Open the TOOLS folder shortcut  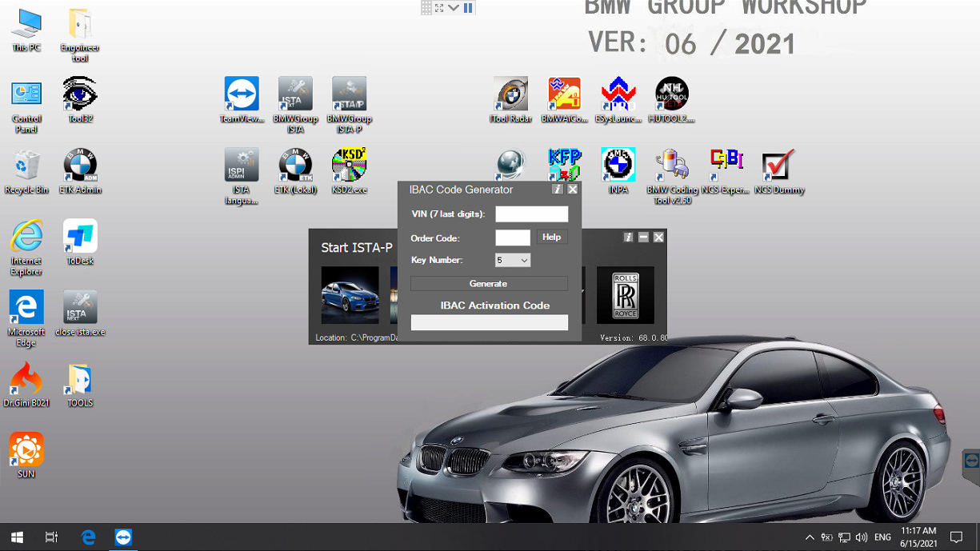coord(80,385)
